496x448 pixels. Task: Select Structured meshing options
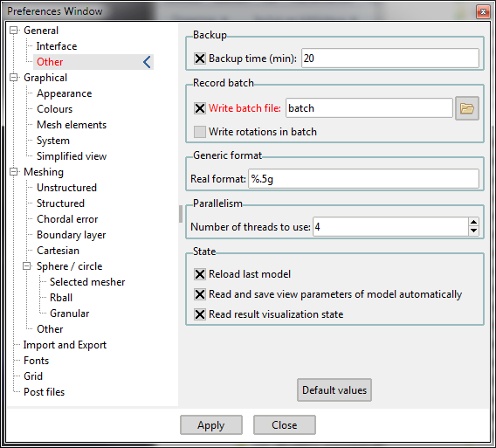(x=60, y=203)
